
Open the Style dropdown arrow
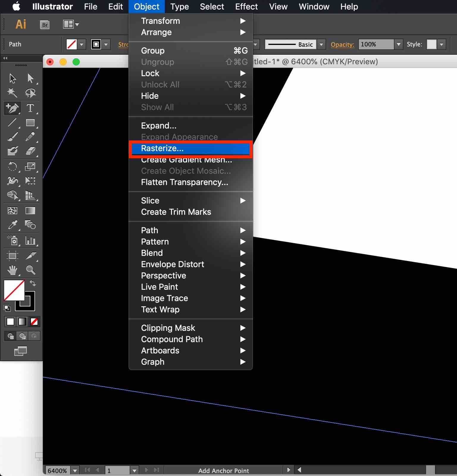(x=442, y=45)
